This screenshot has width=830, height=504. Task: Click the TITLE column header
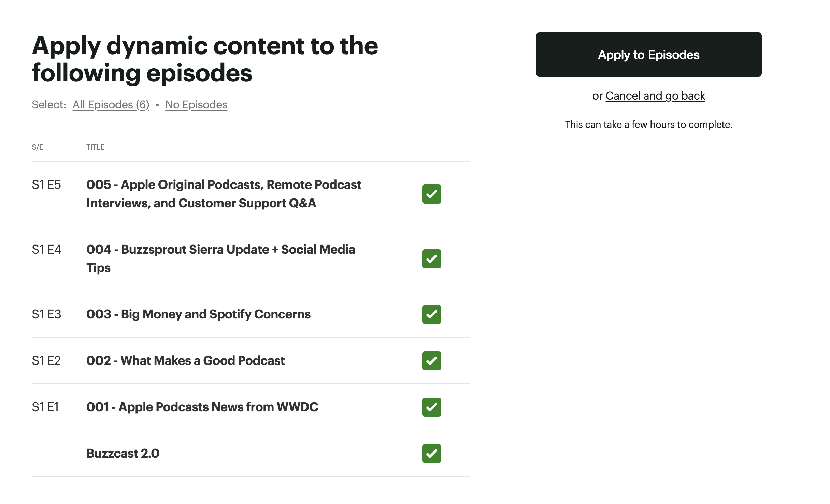coord(95,147)
